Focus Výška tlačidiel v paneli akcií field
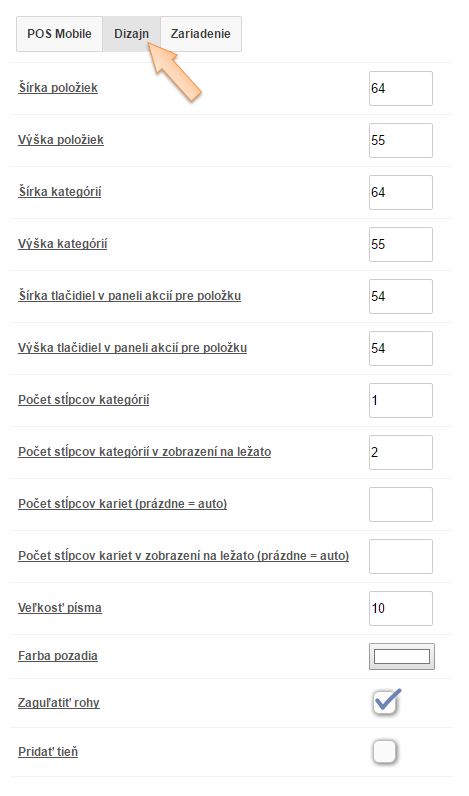The width and height of the screenshot is (469, 796). coord(400,348)
